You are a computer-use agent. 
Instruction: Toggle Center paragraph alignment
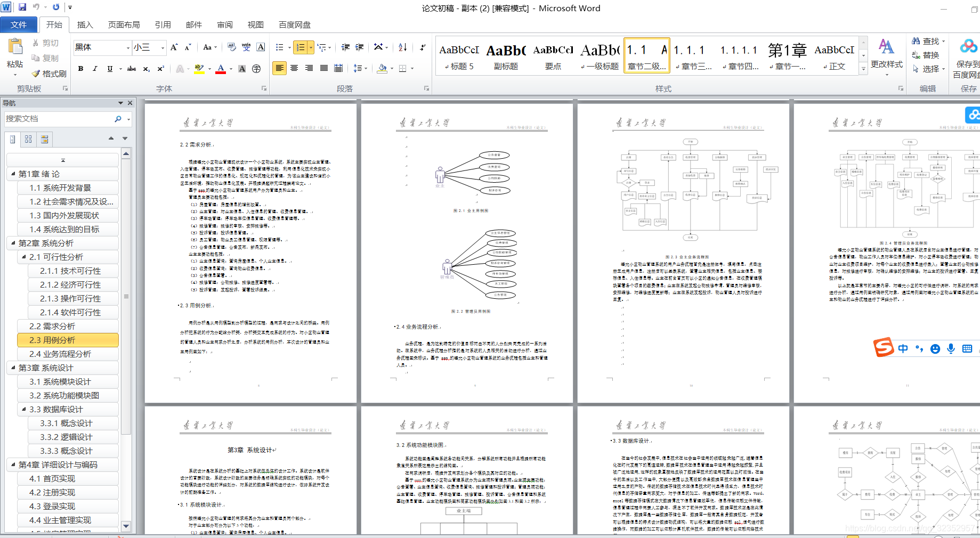point(294,68)
